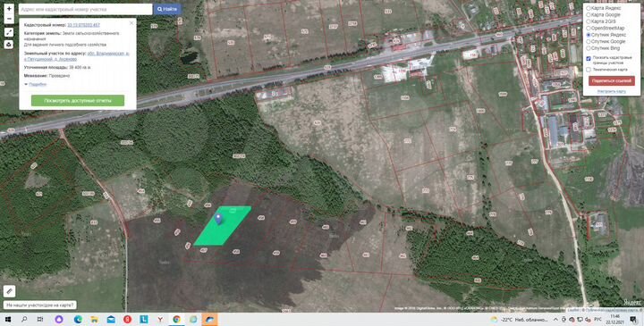The image size is (644, 326).
Task: Open the notification center icon
Action: click(634, 320)
